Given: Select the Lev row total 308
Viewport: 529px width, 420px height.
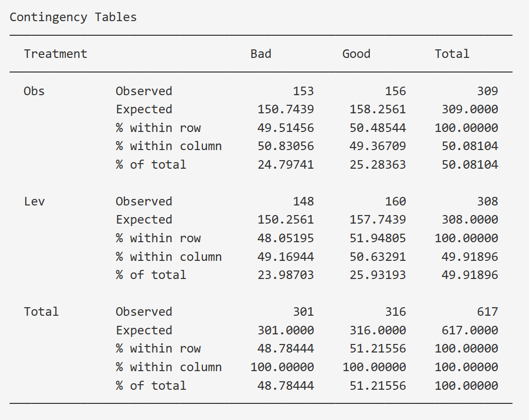Looking at the screenshot, I should pyautogui.click(x=487, y=201).
